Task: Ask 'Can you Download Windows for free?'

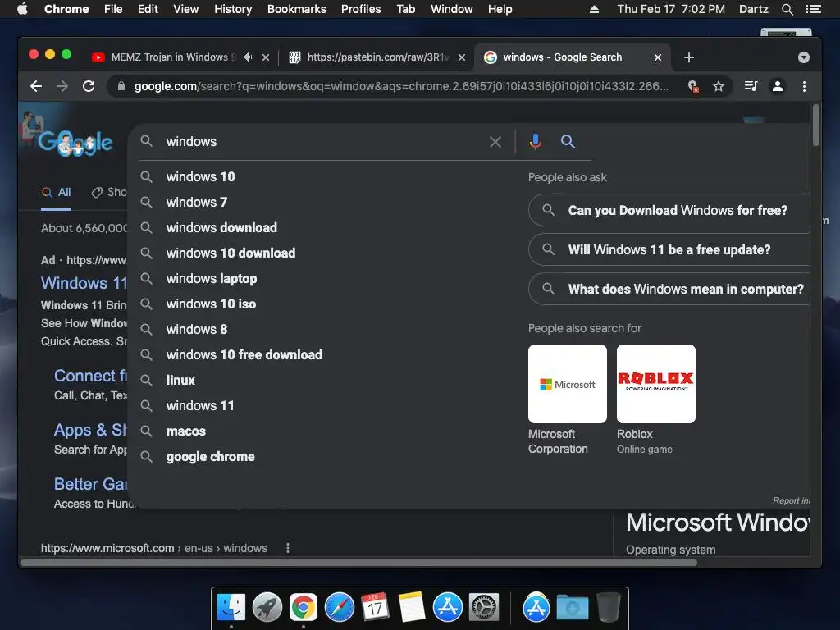Action: click(669, 210)
